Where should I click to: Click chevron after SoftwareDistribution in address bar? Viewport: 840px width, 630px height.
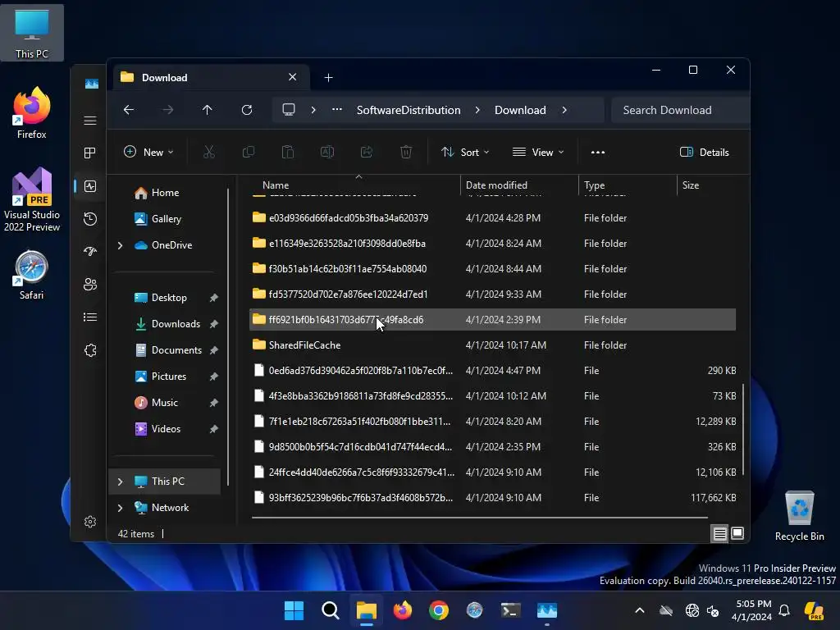[477, 110]
